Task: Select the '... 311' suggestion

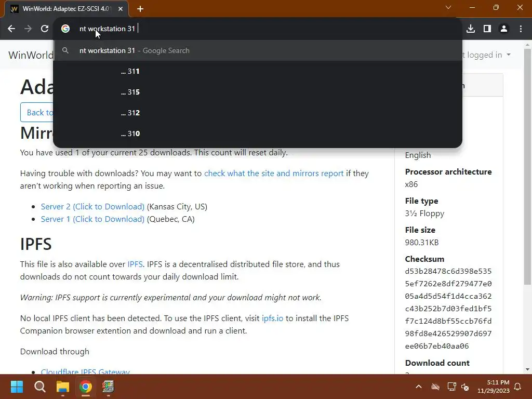Action: coord(258,71)
